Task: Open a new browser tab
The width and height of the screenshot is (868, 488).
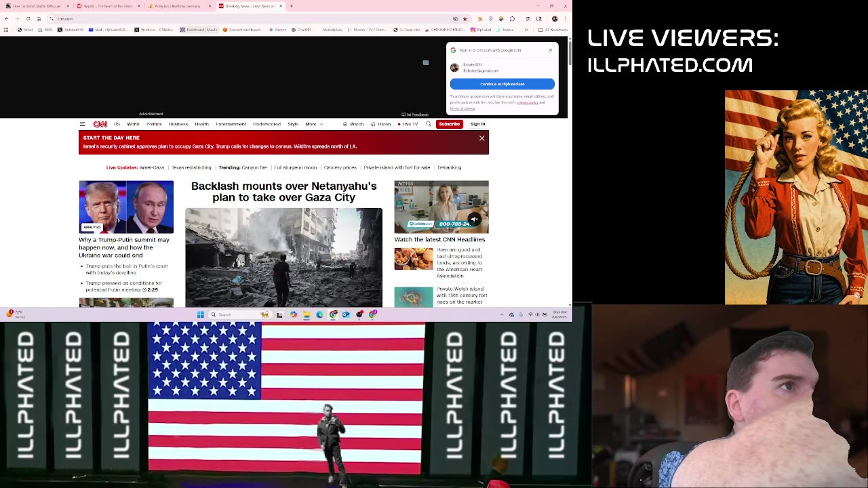Action: click(292, 6)
